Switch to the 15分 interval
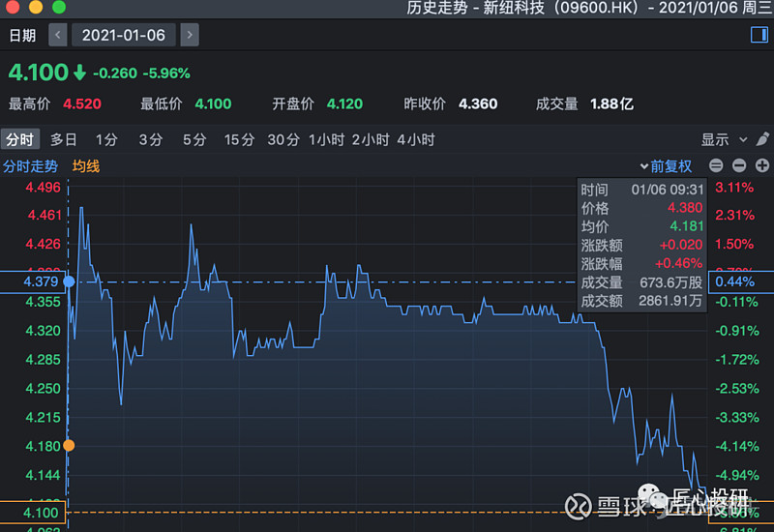This screenshot has width=774, height=532. point(239,139)
